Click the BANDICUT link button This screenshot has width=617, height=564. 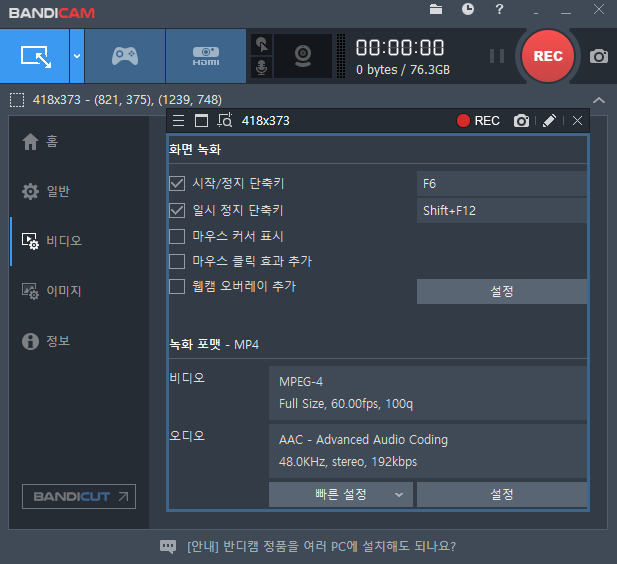point(79,497)
